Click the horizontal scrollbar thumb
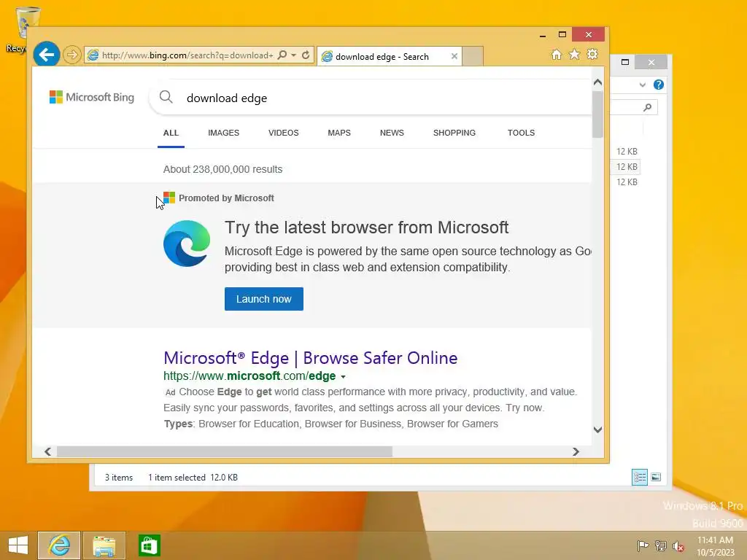The width and height of the screenshot is (747, 560). coord(225,451)
